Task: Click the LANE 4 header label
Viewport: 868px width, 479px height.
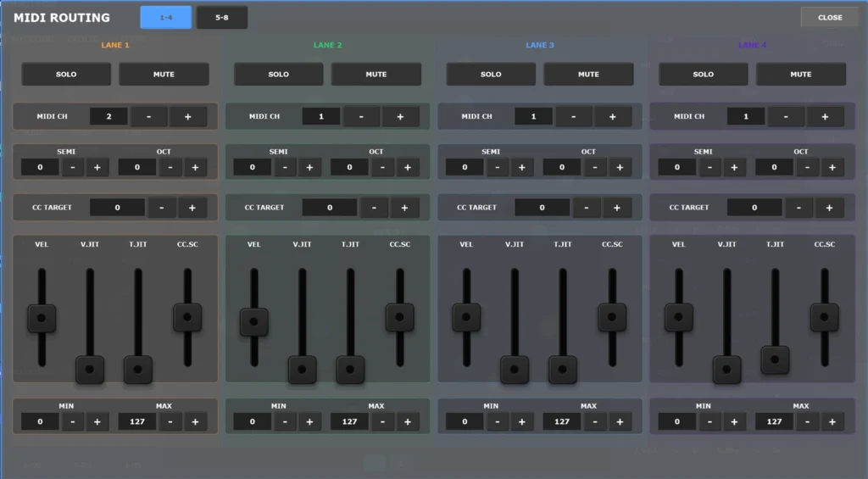Action: point(753,45)
